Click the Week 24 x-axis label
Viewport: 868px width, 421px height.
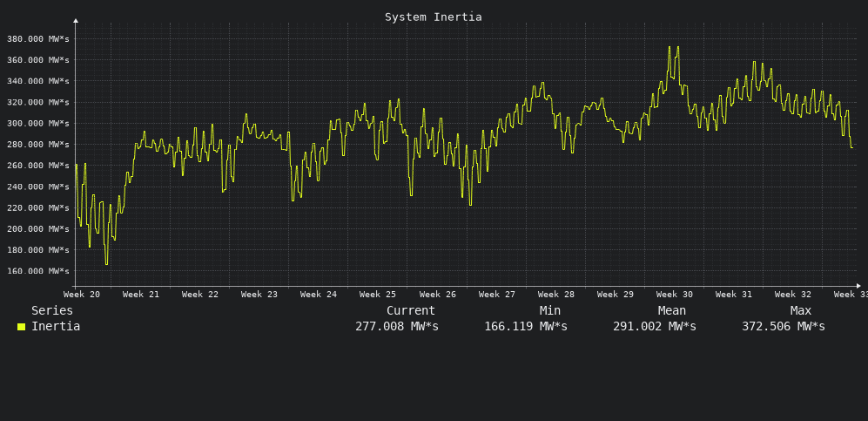[319, 294]
